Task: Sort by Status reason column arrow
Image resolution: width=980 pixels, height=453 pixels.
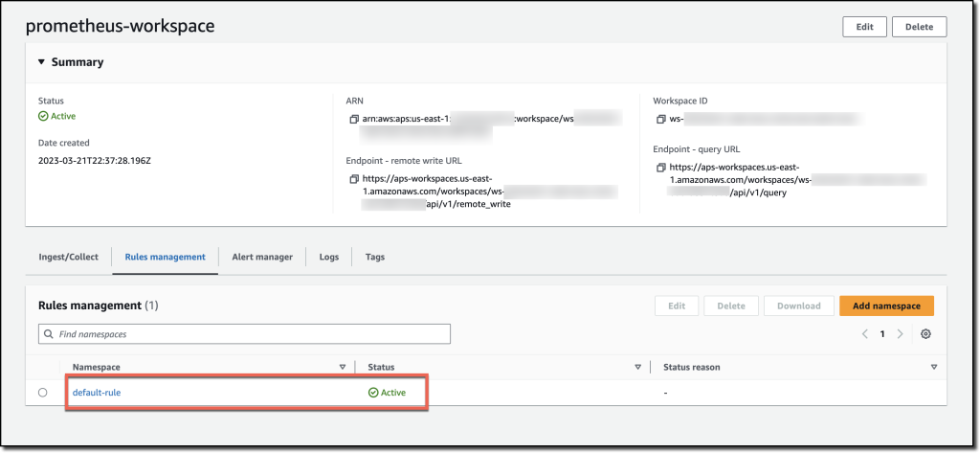Action: pos(934,367)
